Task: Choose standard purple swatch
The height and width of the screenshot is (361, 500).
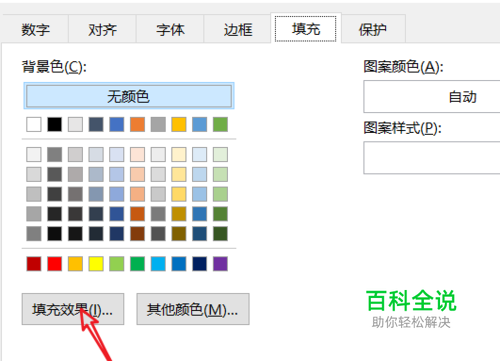Action: 220,264
